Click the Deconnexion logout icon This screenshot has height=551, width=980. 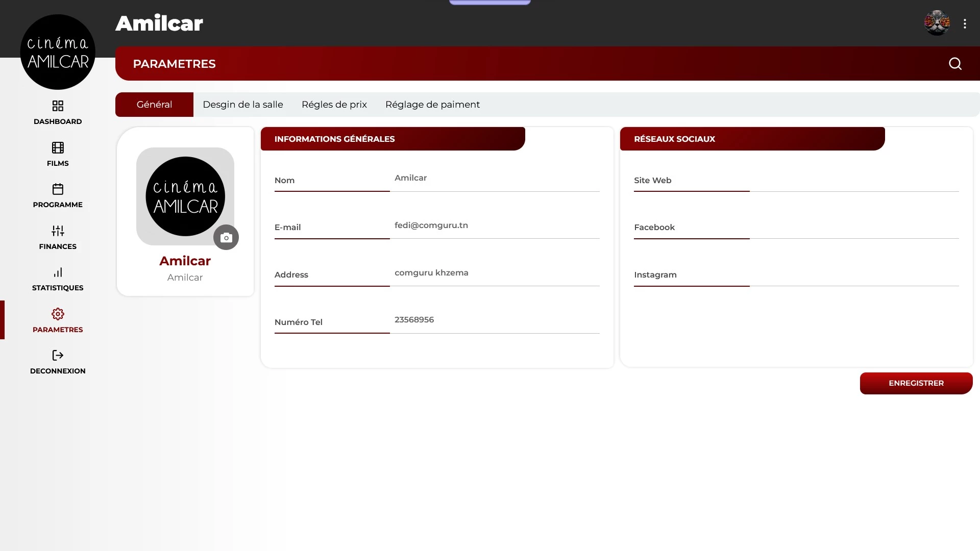tap(58, 355)
